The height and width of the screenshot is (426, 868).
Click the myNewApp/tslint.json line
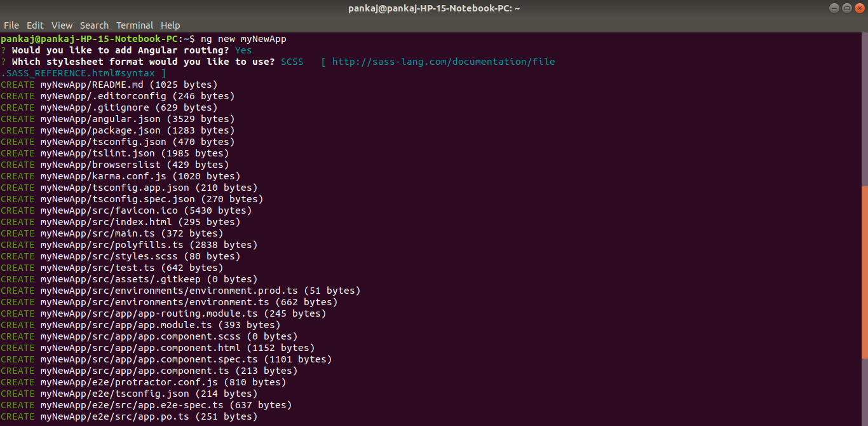[x=114, y=153]
